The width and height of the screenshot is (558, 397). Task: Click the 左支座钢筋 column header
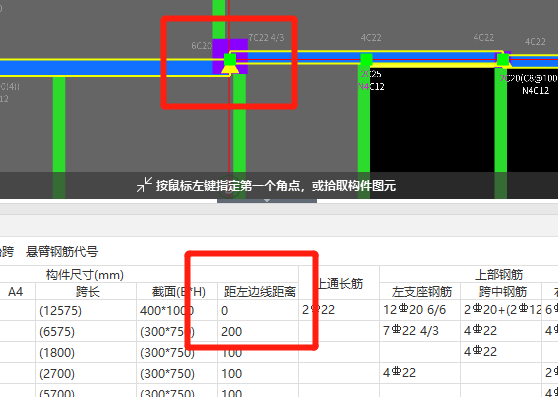(420, 292)
